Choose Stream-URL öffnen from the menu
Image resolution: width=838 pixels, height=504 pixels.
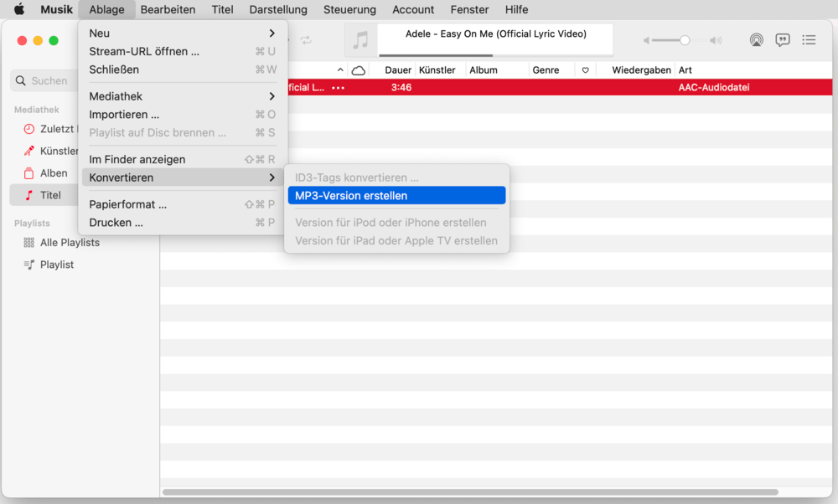[182, 51]
